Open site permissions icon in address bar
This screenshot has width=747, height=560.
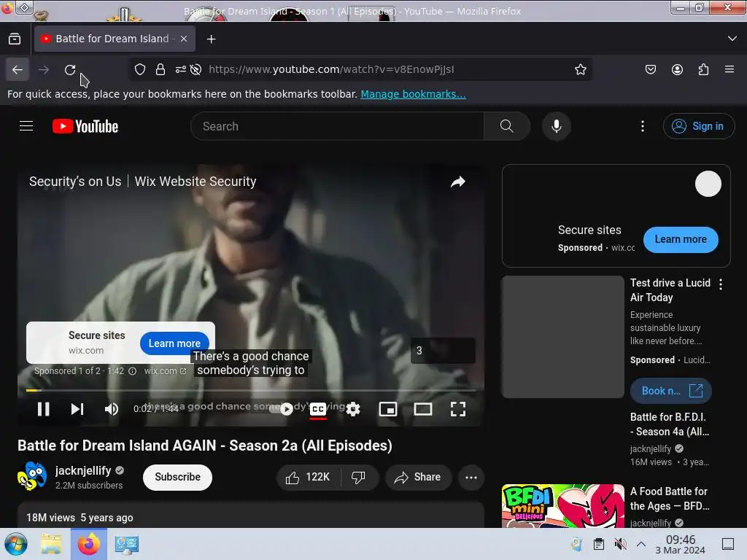(180, 69)
